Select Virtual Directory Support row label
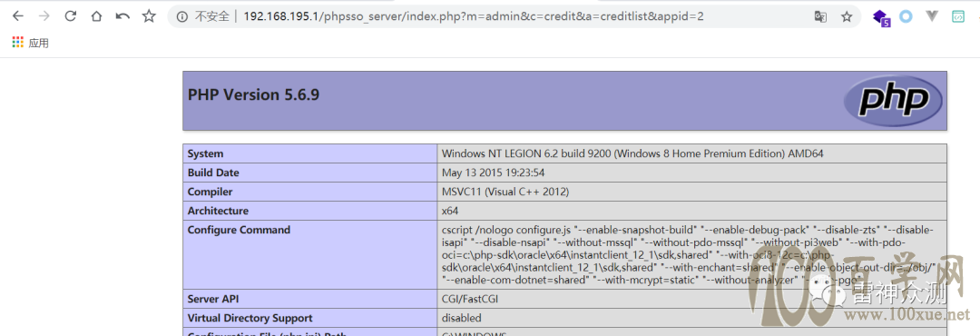 coord(250,318)
